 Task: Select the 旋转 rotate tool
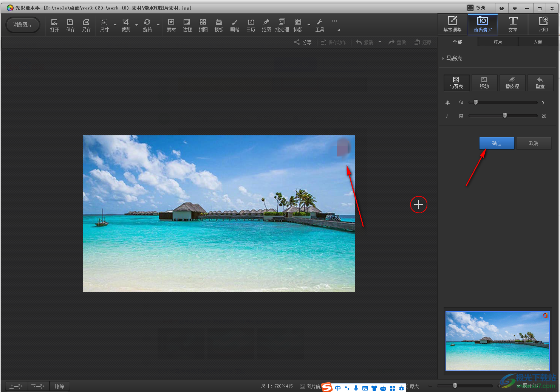tap(147, 25)
